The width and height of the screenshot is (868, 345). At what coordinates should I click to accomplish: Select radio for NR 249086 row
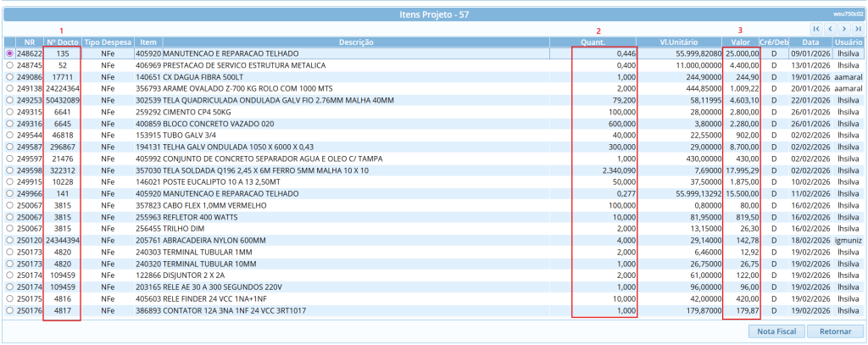point(9,76)
